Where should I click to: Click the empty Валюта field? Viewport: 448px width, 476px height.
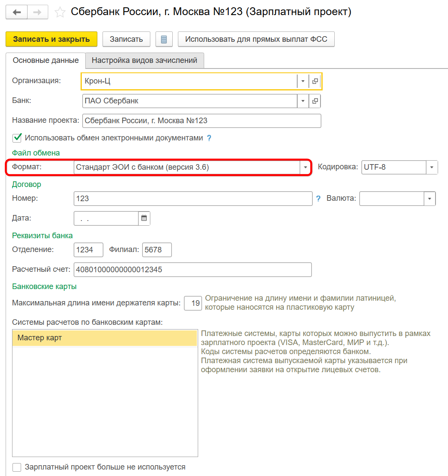(392, 199)
